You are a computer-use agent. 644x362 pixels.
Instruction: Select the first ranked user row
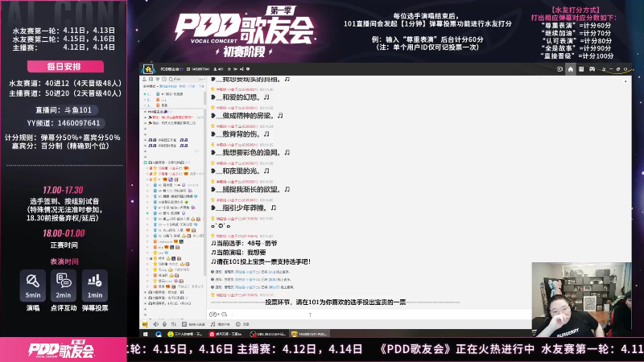(174, 94)
